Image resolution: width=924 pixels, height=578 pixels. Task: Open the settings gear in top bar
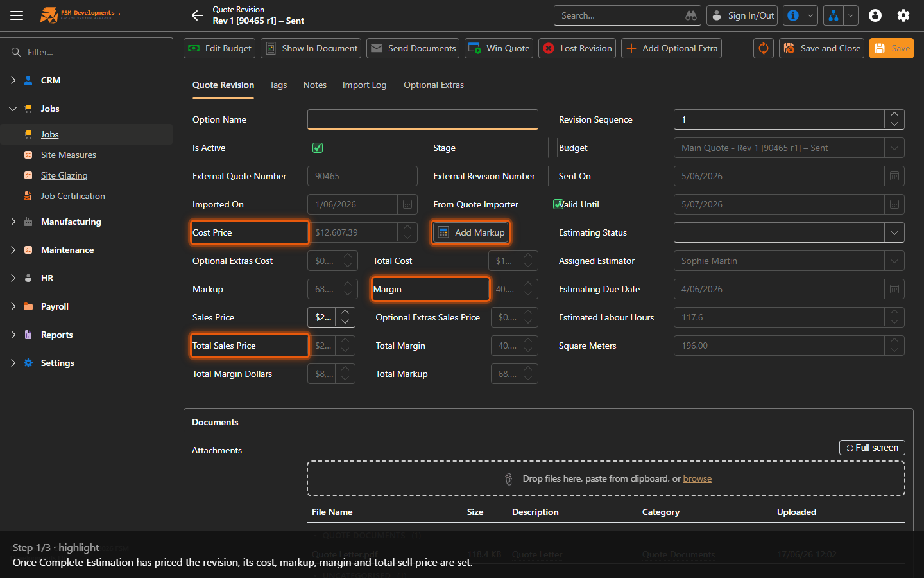point(903,15)
